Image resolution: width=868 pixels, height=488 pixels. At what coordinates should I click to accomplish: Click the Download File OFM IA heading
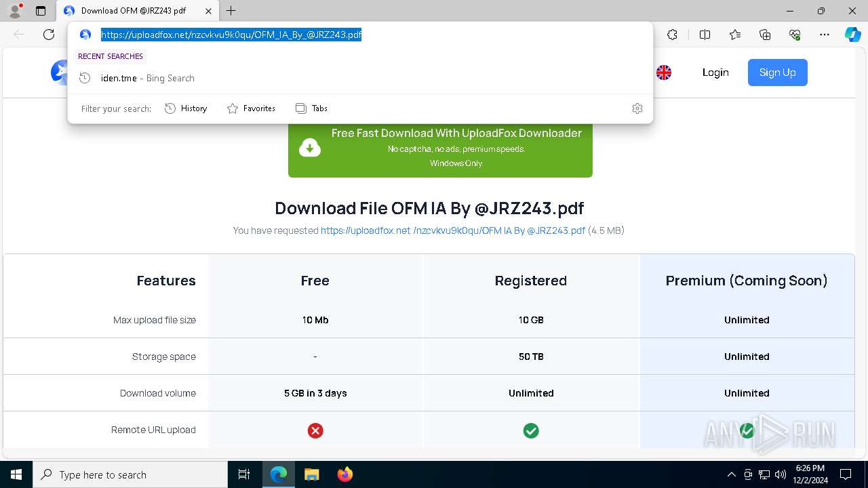[x=429, y=208]
